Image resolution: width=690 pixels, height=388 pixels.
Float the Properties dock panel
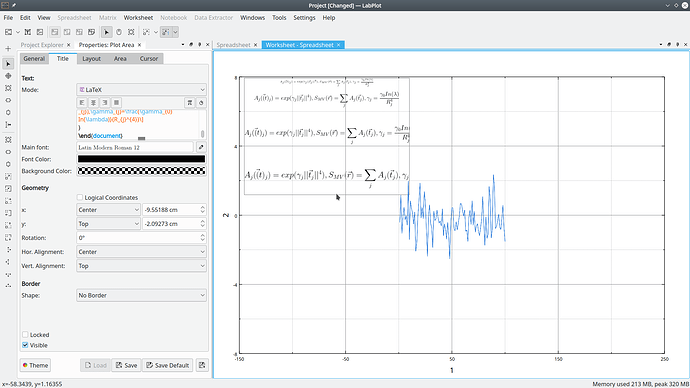(x=191, y=45)
